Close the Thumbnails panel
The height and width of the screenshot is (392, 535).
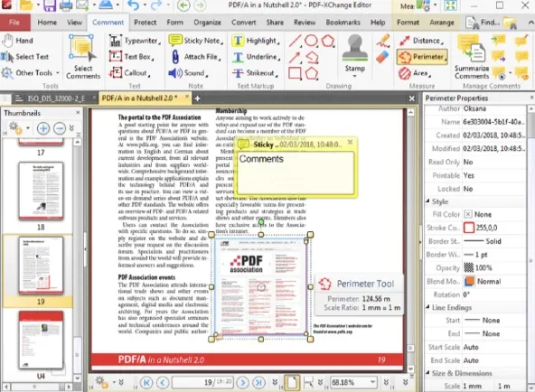[x=78, y=113]
